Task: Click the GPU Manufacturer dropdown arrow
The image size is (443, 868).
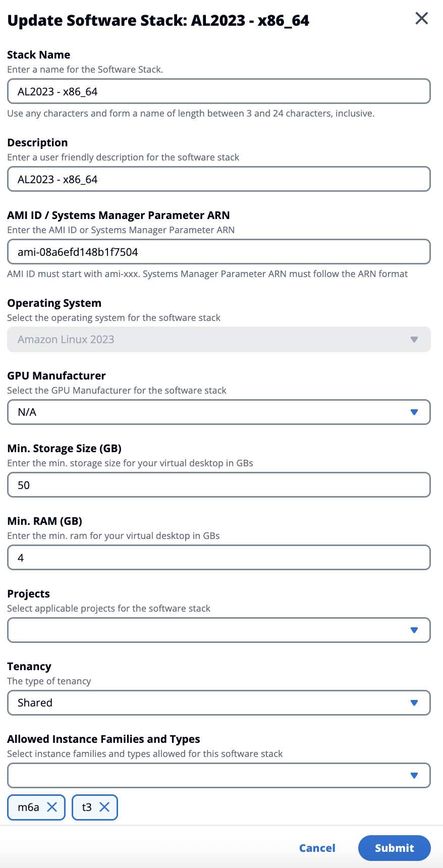Action: pyautogui.click(x=414, y=412)
